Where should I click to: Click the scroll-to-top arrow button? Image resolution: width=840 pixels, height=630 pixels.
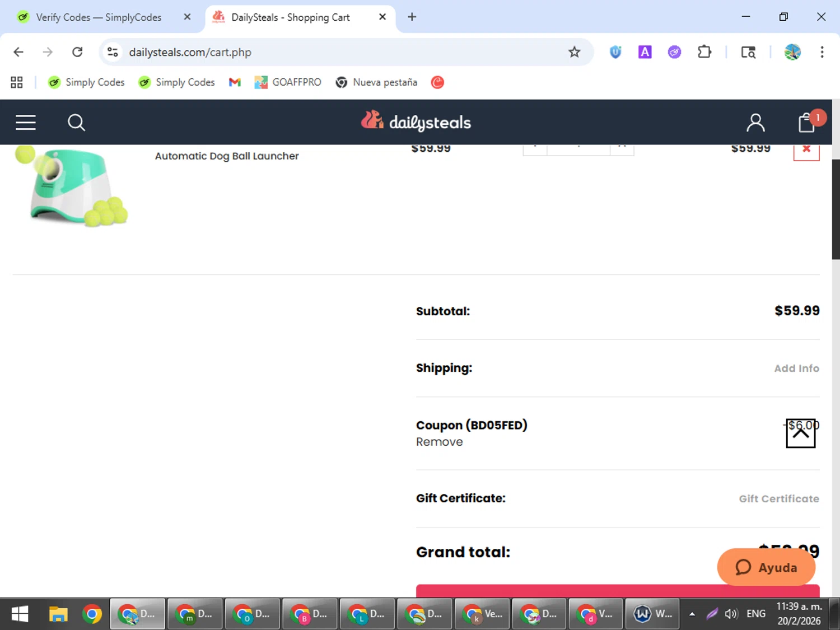[800, 433]
